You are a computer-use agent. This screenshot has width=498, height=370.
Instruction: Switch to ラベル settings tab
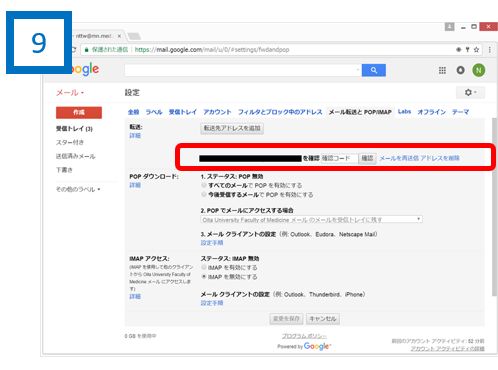pyautogui.click(x=154, y=112)
